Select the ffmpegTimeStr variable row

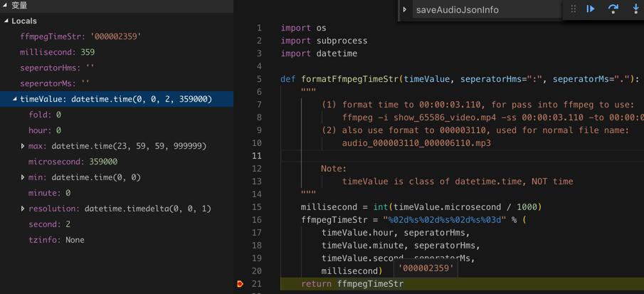pyautogui.click(x=117, y=36)
